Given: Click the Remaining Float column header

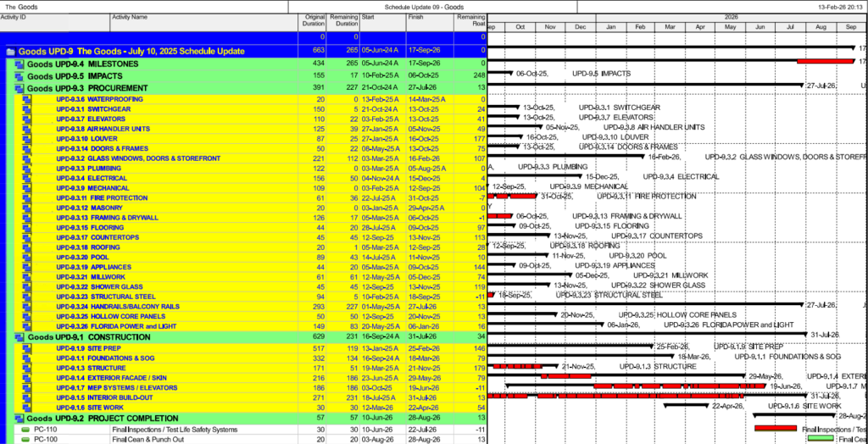Looking at the screenshot, I should coord(470,20).
